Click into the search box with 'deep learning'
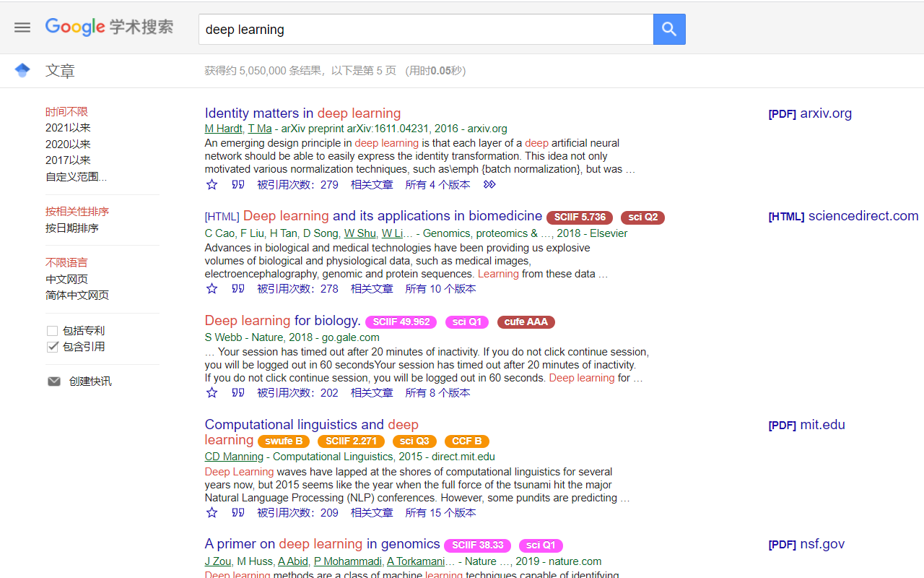 426,30
